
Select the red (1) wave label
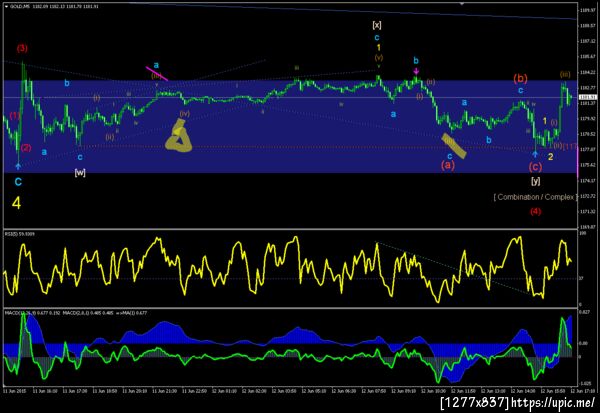[14, 116]
